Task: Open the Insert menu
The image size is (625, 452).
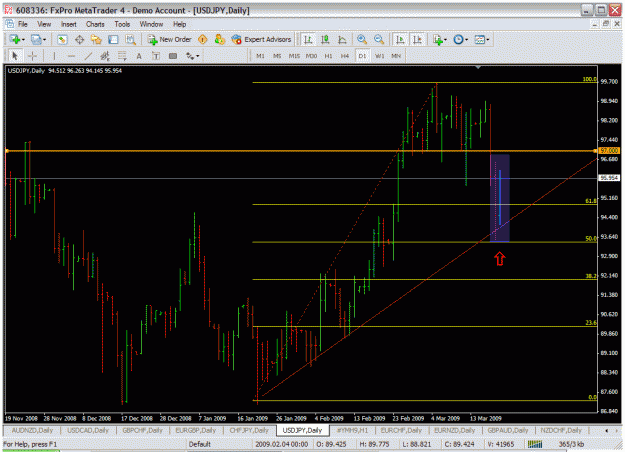Action: [x=69, y=24]
